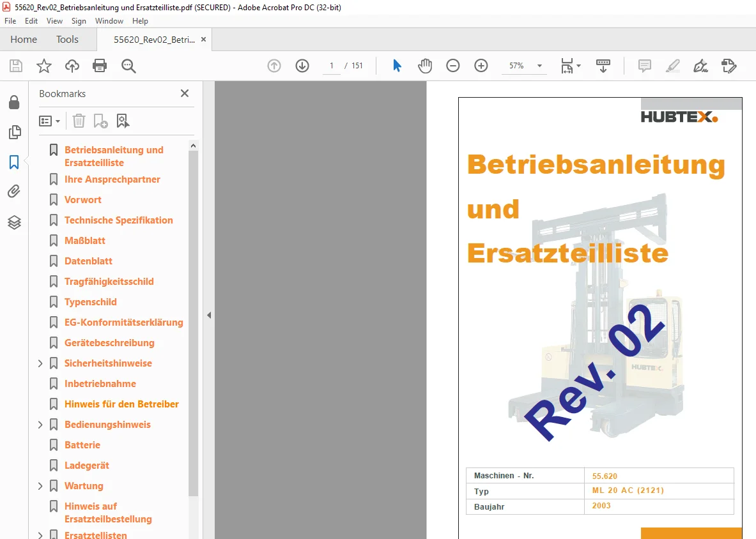Select the Highlight text tool
The width and height of the screenshot is (756, 539).
[x=672, y=66]
